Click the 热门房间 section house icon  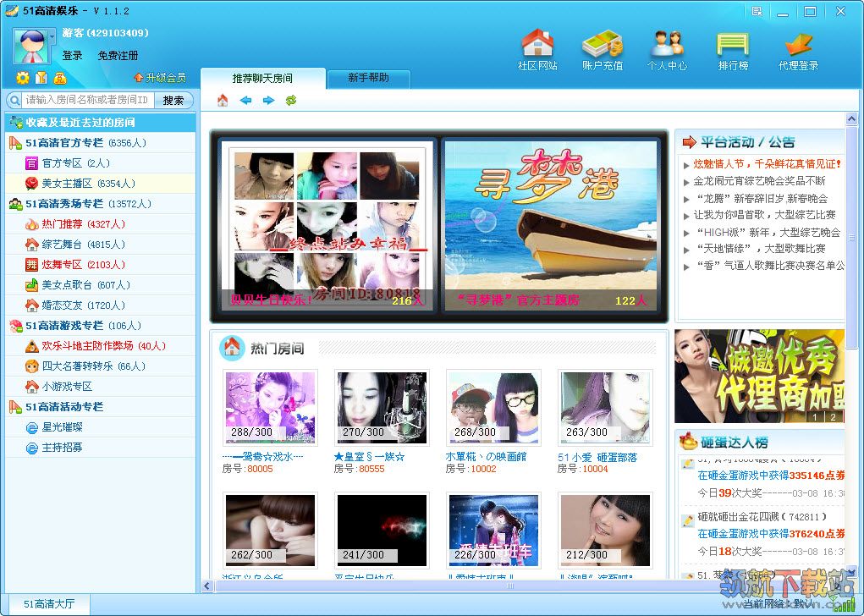(x=232, y=347)
